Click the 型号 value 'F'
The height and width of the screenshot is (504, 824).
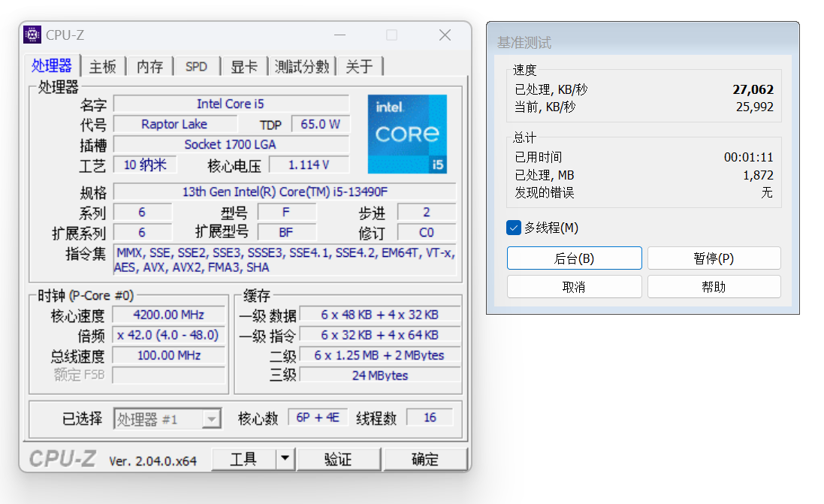pyautogui.click(x=286, y=212)
